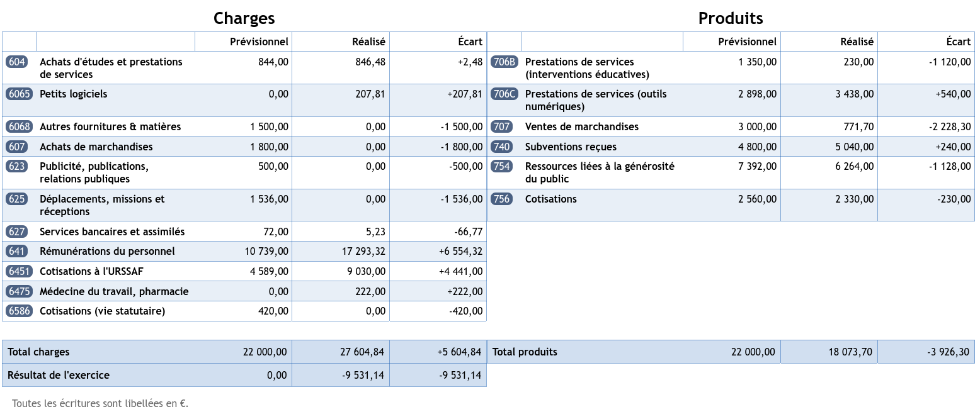Screen dimensions: 980x419
Task: Select 'Cotisations à l'URSSAF' label
Action: click(91, 271)
